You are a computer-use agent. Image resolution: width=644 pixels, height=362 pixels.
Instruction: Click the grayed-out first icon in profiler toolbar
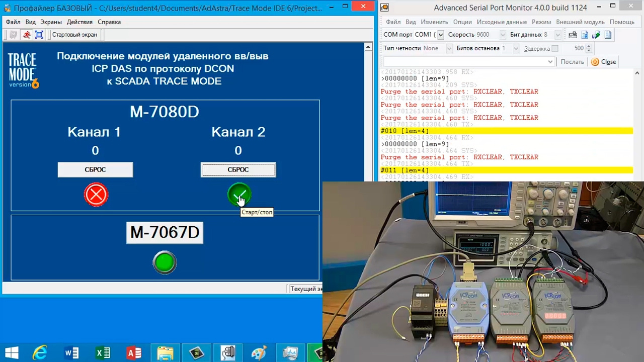click(13, 35)
